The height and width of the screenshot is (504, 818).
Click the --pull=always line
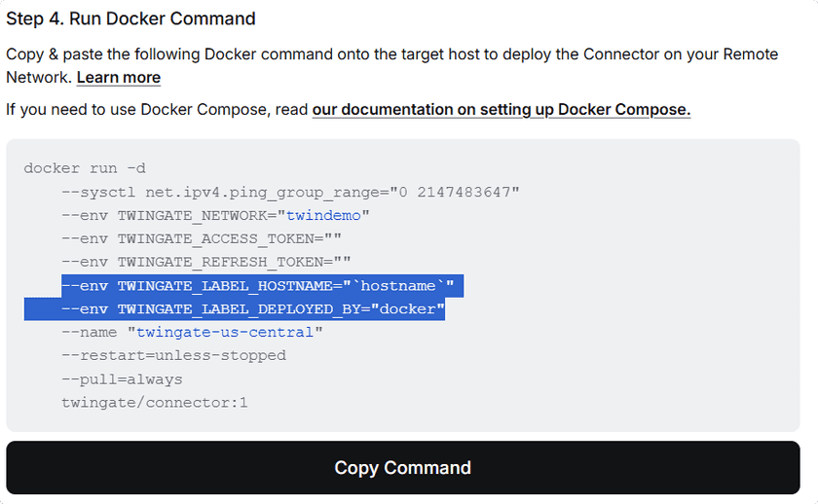[x=122, y=379]
